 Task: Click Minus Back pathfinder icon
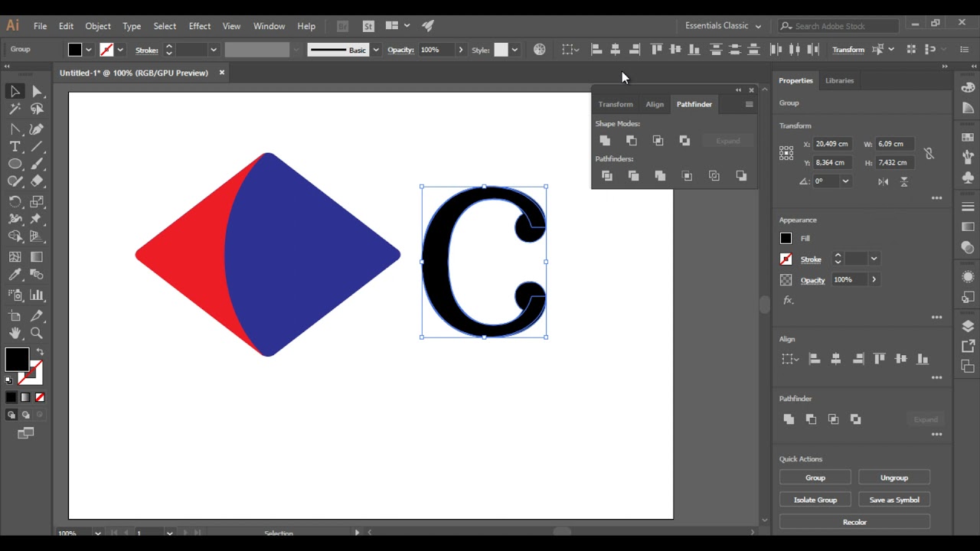pos(741,175)
